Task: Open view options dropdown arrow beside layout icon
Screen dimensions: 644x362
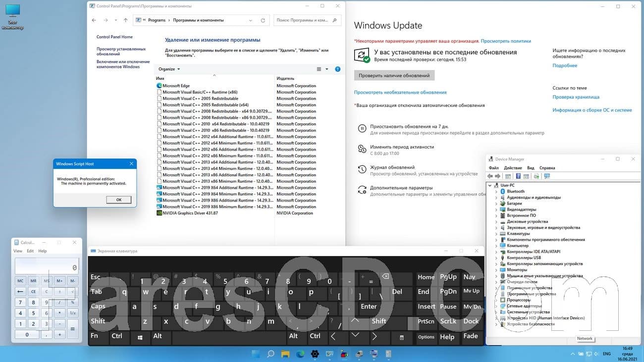Action: [x=327, y=69]
